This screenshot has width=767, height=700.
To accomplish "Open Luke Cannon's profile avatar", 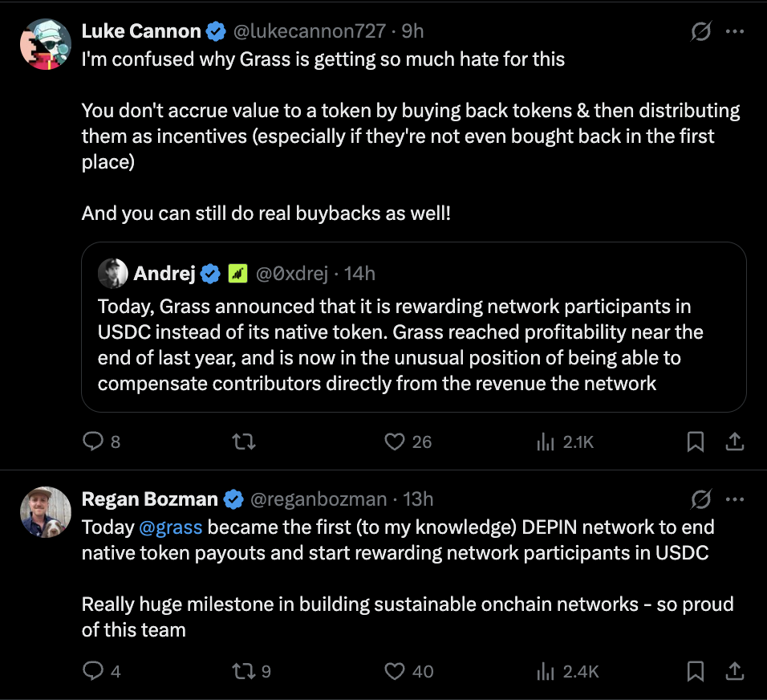I will pos(46,44).
